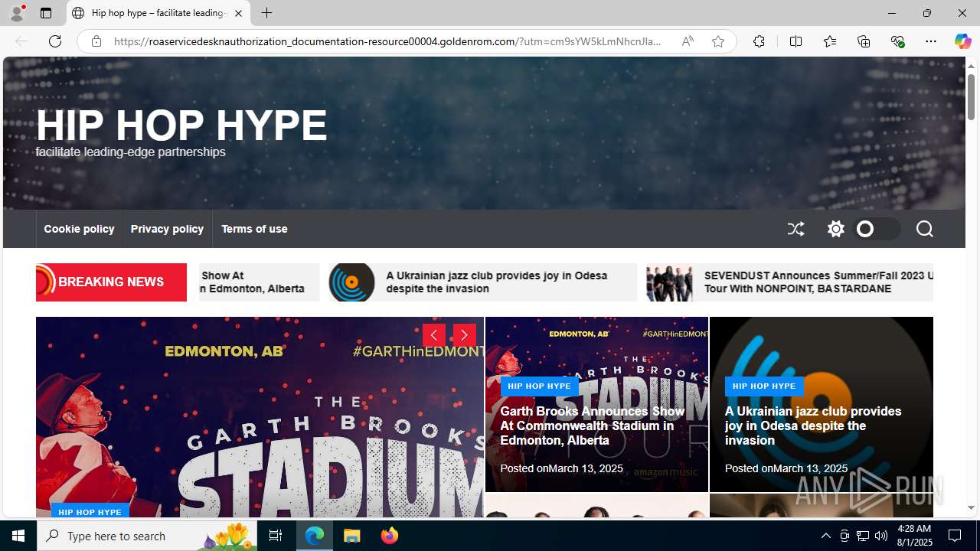Image resolution: width=980 pixels, height=551 pixels.
Task: Click the shuffle random post icon
Action: point(795,229)
